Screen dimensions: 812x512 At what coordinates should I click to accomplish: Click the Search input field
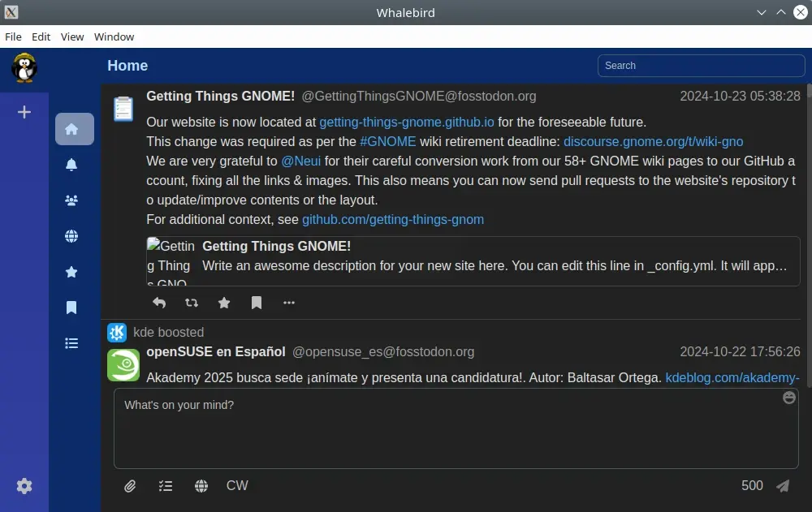pos(701,66)
